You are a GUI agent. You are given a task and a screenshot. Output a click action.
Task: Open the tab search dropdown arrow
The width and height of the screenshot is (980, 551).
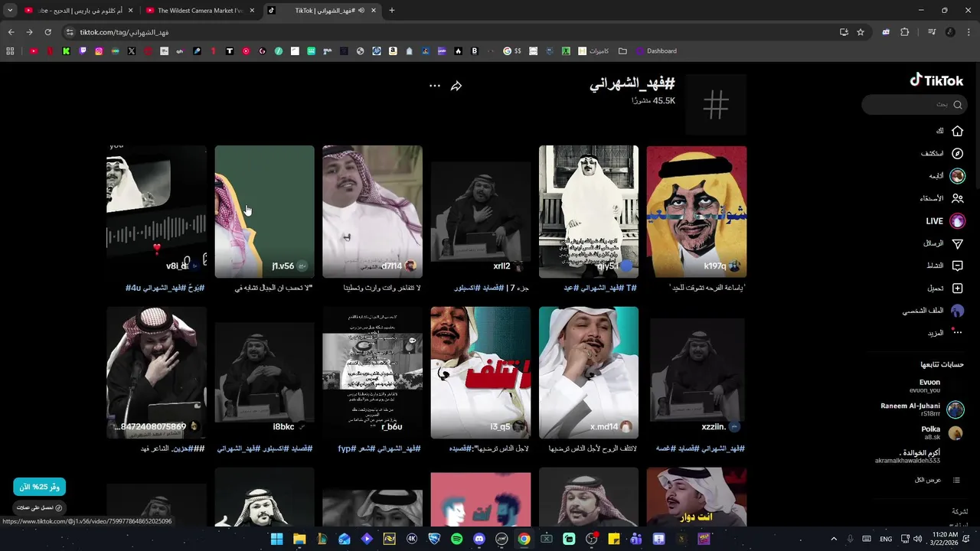point(10,11)
